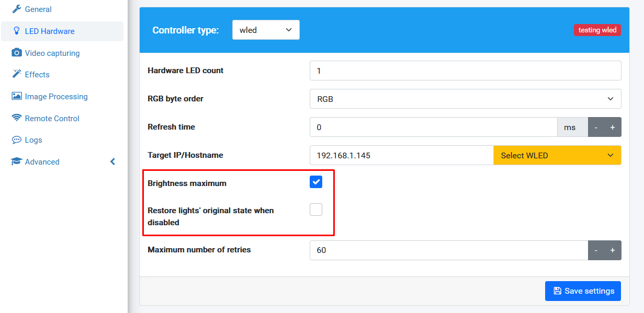Open the LED Hardware menu item
The width and height of the screenshot is (644, 313).
62,31
